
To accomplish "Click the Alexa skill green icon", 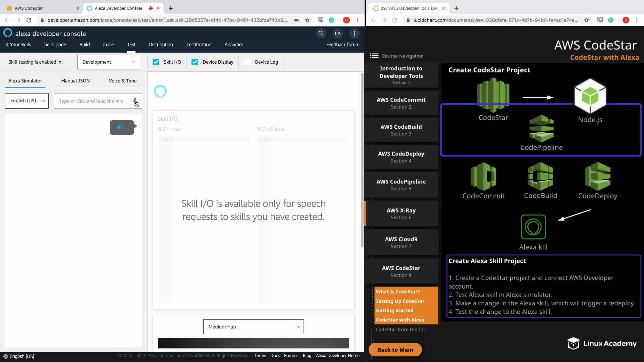I will [x=533, y=227].
